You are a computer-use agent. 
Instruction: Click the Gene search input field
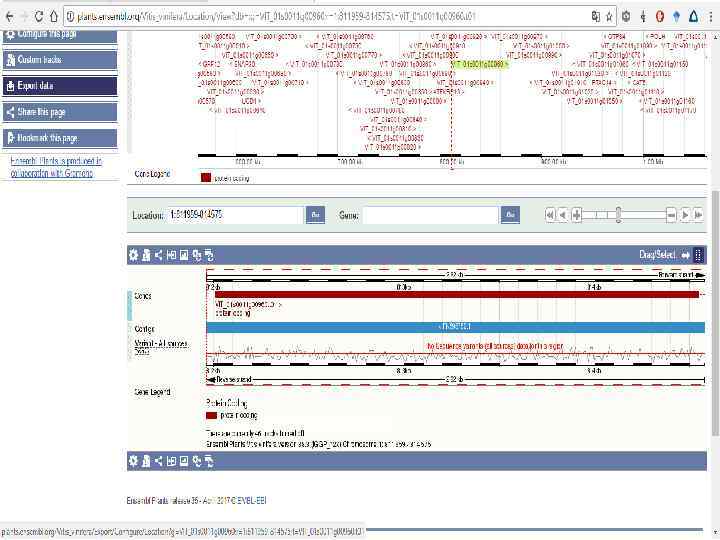pos(431,215)
